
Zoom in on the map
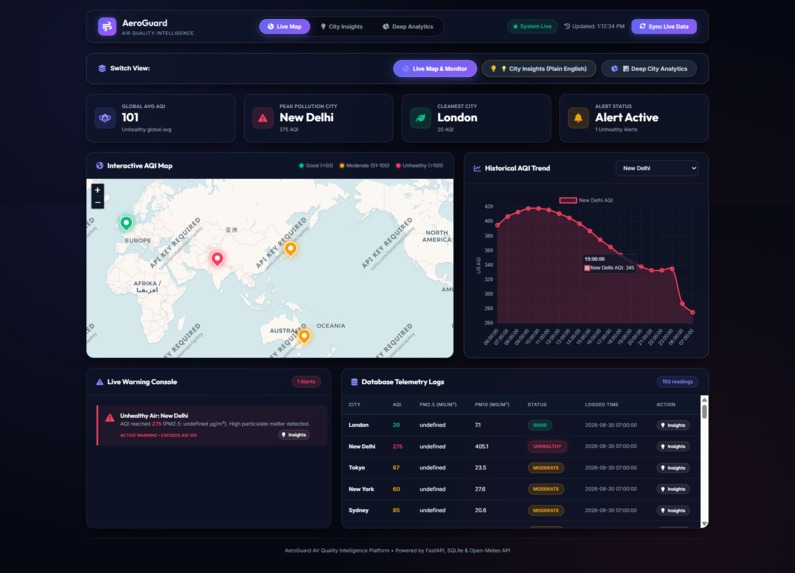pos(98,190)
